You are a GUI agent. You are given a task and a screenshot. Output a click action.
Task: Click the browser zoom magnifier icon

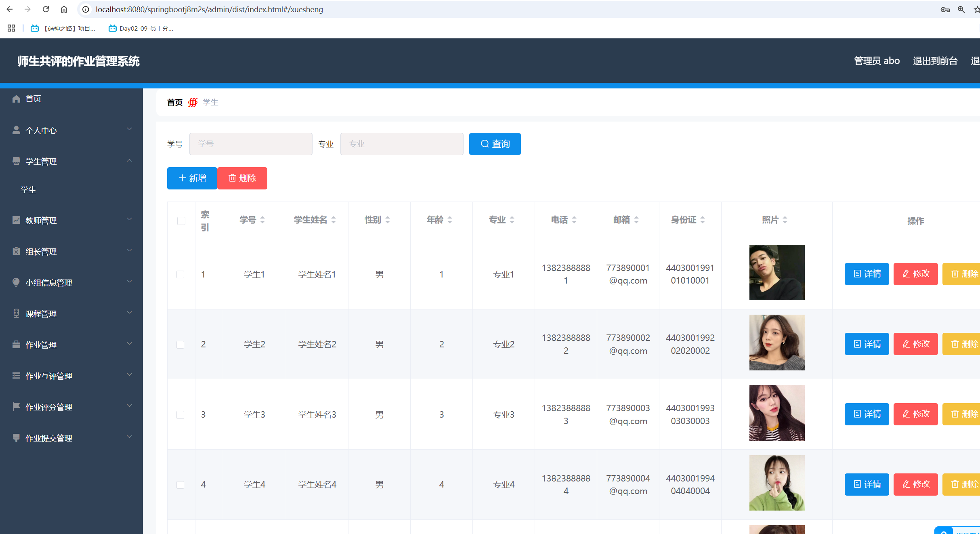point(961,9)
